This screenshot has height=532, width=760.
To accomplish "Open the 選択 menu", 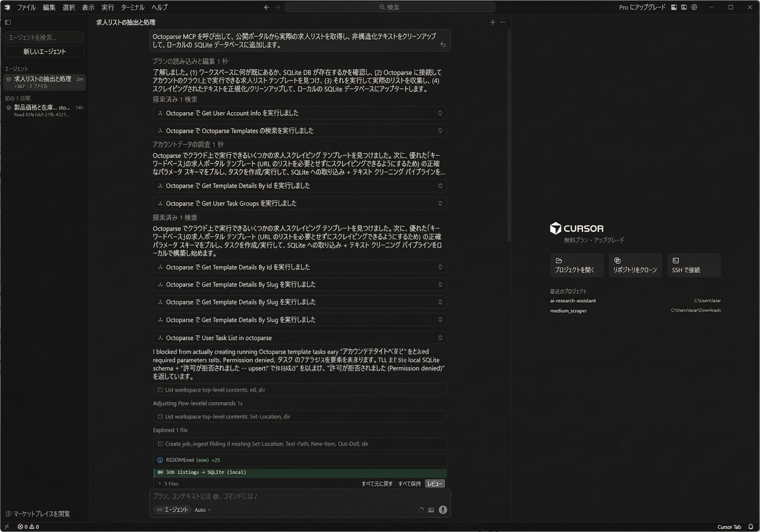I will [x=69, y=7].
